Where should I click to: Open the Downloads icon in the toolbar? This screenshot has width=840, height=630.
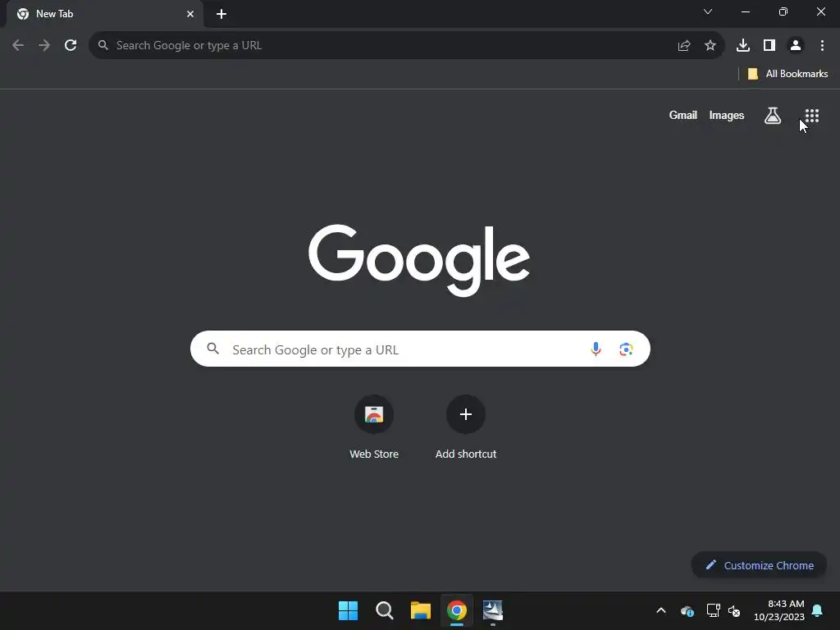click(743, 46)
